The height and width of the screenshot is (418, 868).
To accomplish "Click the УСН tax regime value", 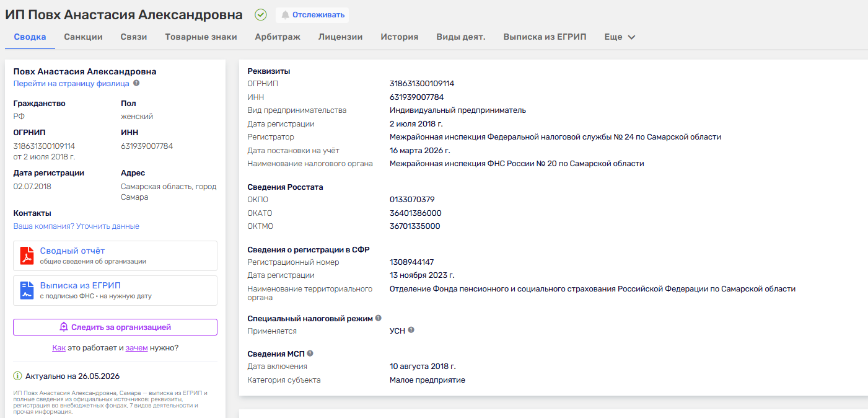I will [x=397, y=331].
